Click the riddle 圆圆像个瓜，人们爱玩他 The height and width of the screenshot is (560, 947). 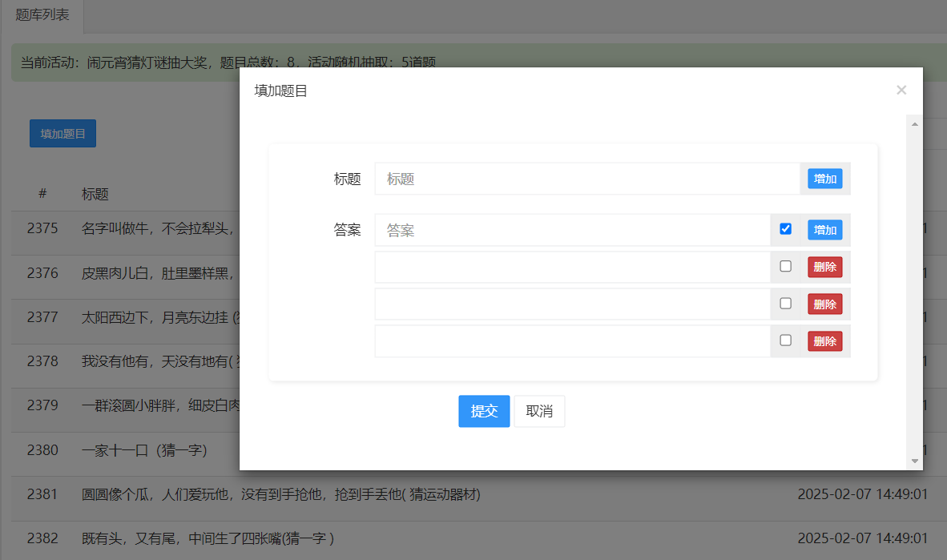281,494
